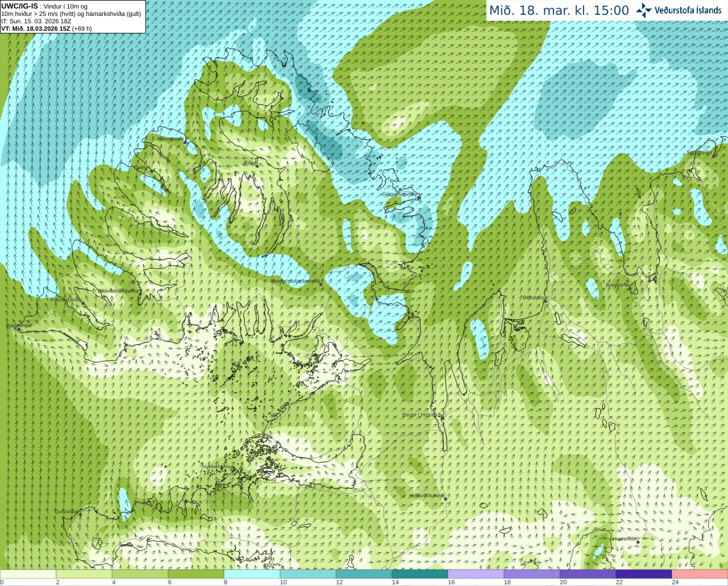Click the Siglufjörður station label
This screenshot has height=586, width=728.
[699, 152]
